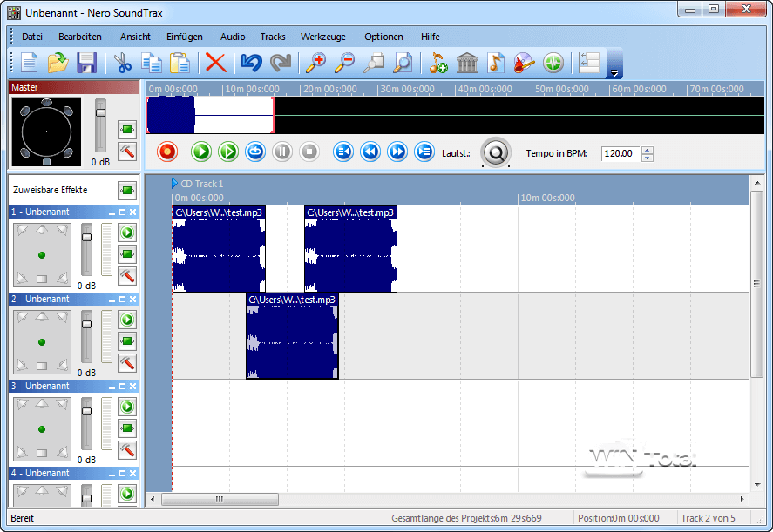Expand the toolbar overflow arrow

[614, 73]
